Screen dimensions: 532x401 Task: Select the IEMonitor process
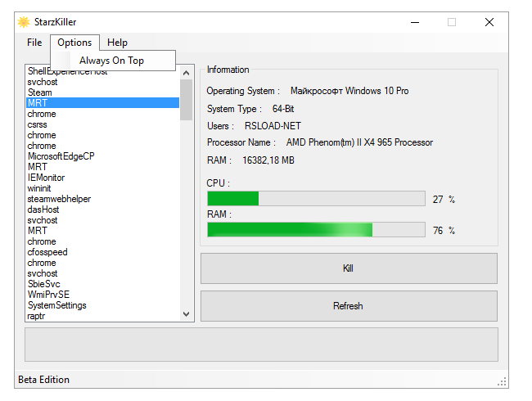102,178
